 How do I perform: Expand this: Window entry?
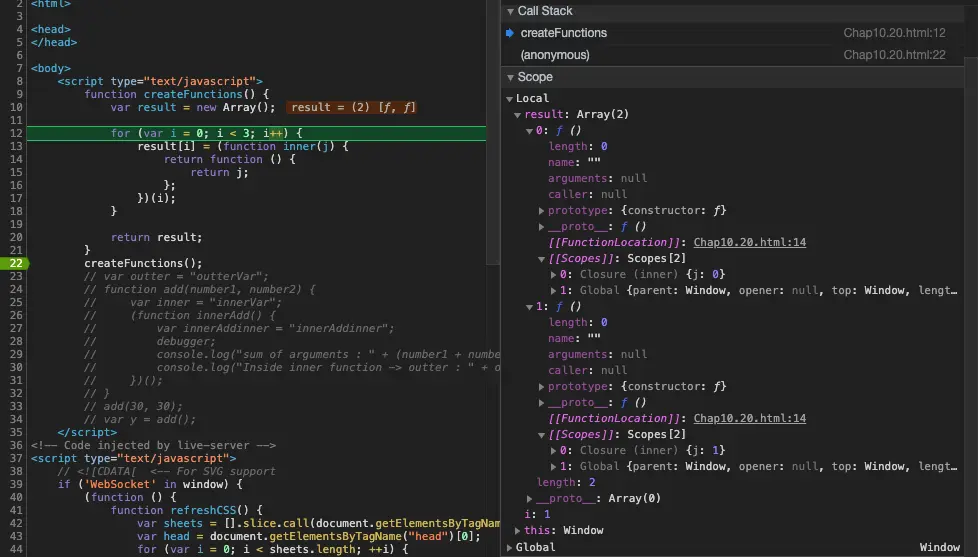tap(517, 530)
